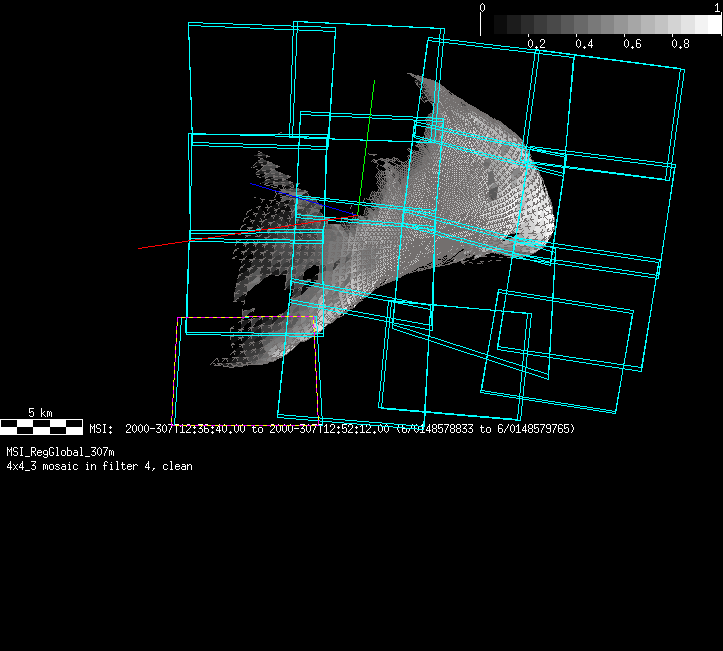Image resolution: width=723 pixels, height=651 pixels.
Task: Click the 5 km scale bar
Action: tap(41, 427)
